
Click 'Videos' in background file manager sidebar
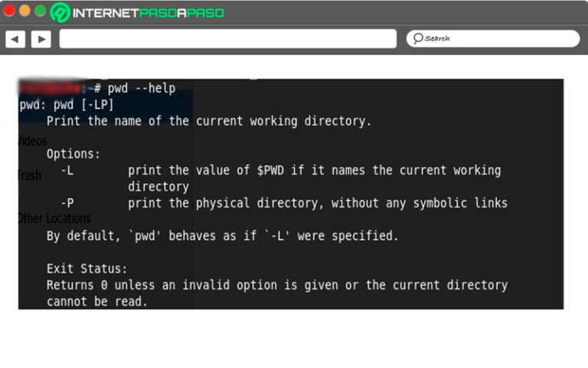33,141
